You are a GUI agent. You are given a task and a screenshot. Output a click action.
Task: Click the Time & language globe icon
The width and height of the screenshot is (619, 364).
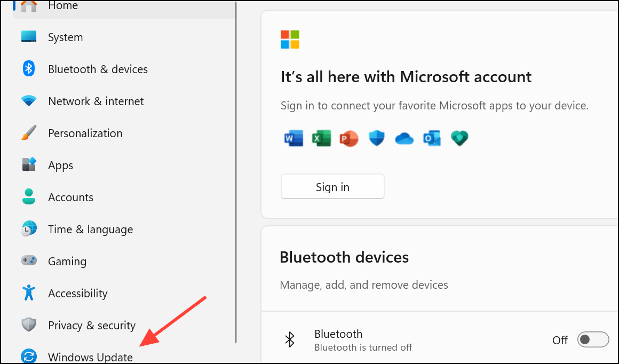[29, 228]
